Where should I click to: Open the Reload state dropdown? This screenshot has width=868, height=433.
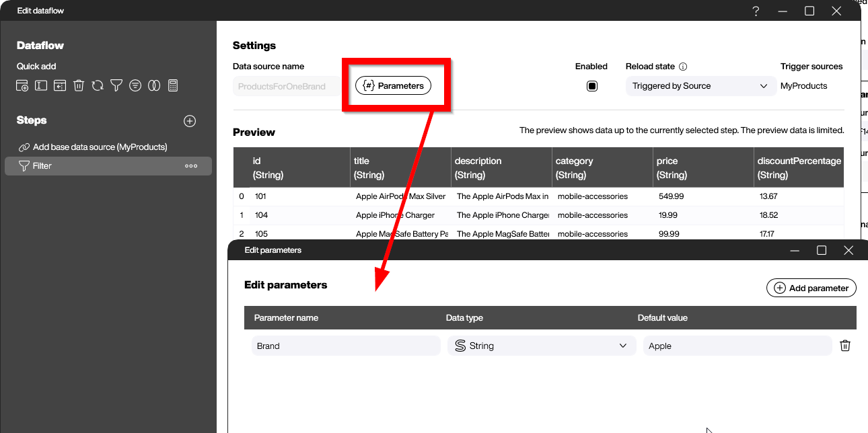pyautogui.click(x=700, y=86)
